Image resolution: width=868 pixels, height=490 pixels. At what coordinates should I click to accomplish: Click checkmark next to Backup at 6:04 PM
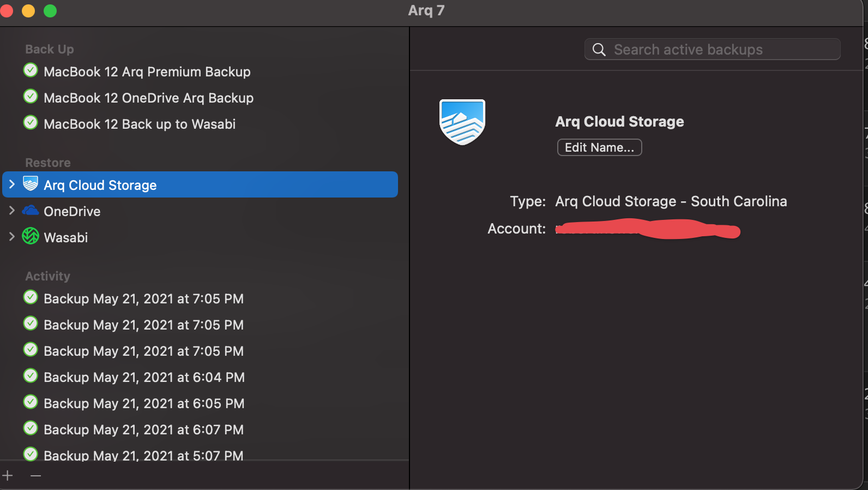(x=31, y=376)
